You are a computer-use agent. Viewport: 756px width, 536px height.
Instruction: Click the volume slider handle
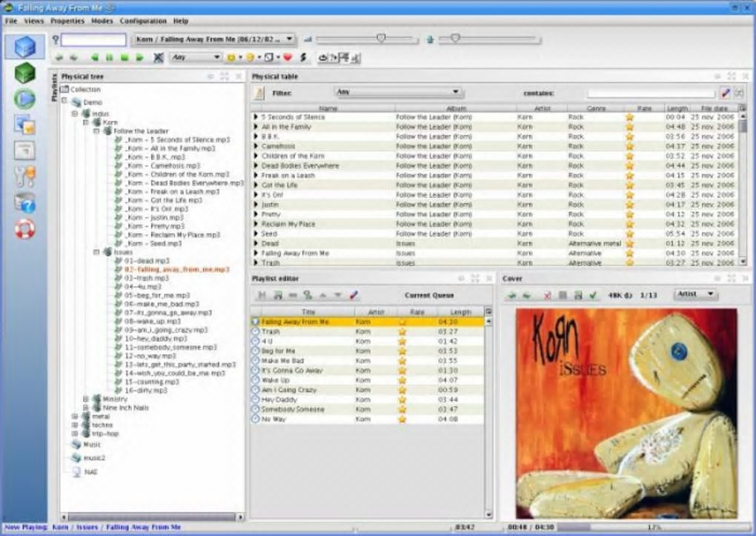pos(381,38)
